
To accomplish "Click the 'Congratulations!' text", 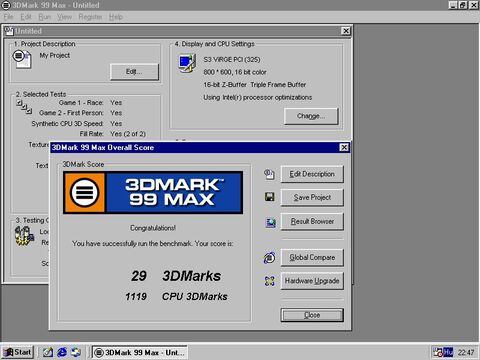I will [x=153, y=228].
